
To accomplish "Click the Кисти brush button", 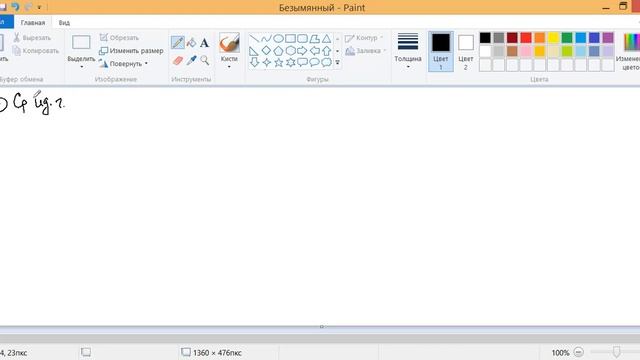I will tap(229, 43).
